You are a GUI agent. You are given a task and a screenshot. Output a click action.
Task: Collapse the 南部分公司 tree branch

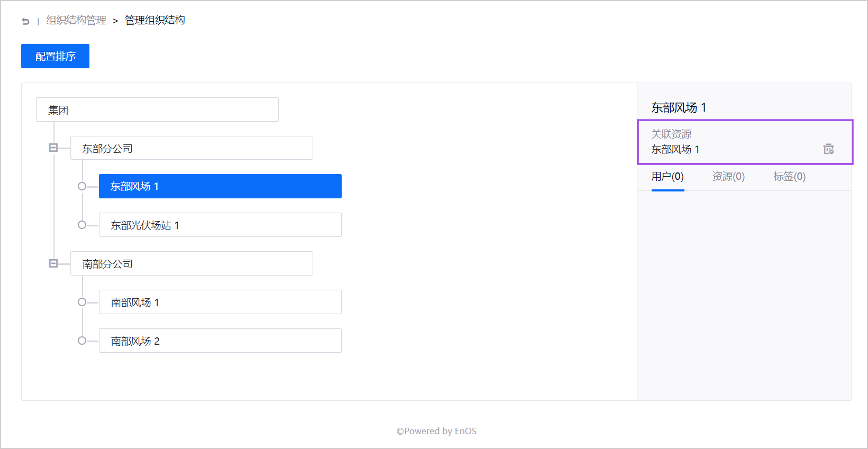point(53,263)
